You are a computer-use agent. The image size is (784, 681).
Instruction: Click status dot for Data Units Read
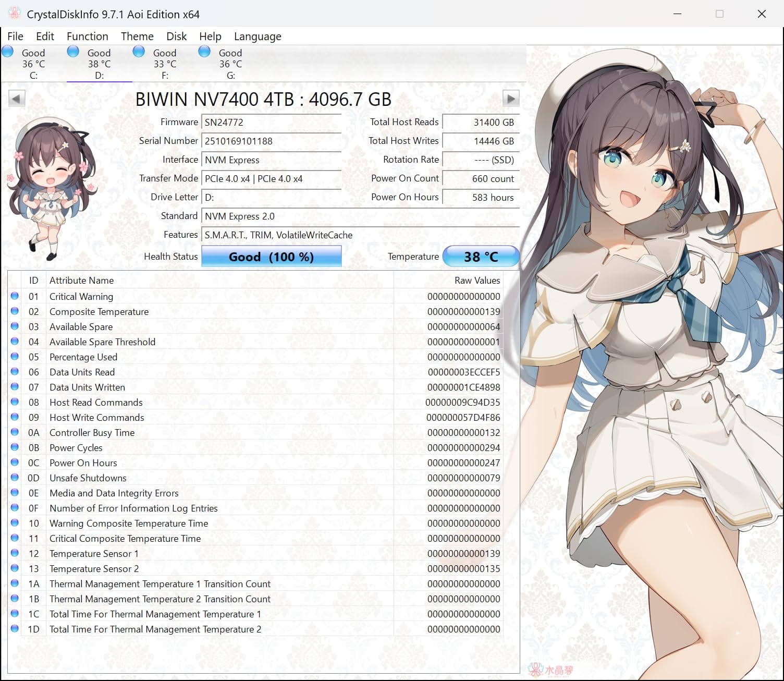point(15,372)
